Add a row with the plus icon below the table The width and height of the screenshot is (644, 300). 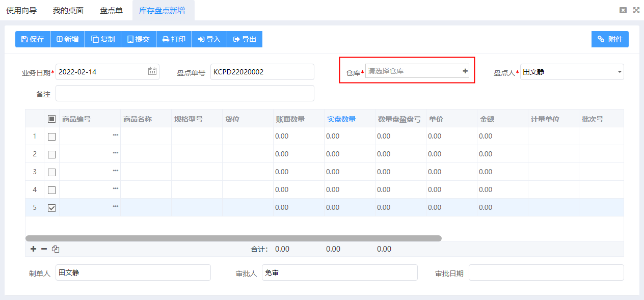[x=34, y=249]
